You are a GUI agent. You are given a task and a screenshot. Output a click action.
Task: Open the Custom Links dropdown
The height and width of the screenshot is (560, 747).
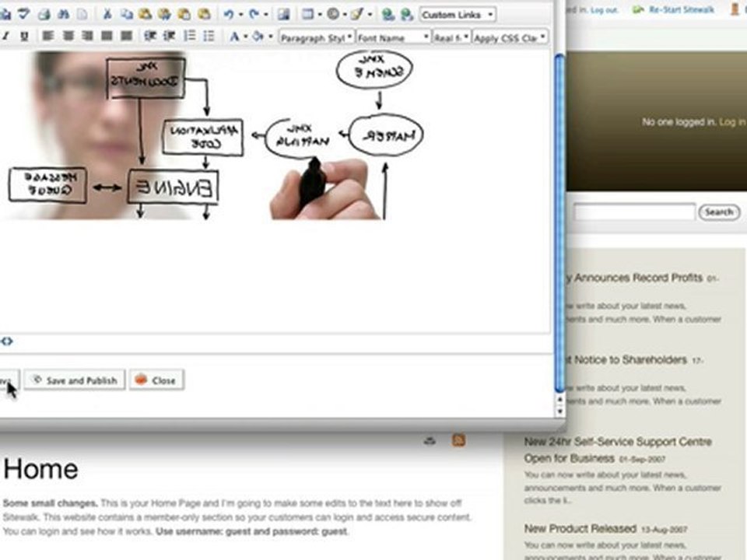pos(458,15)
